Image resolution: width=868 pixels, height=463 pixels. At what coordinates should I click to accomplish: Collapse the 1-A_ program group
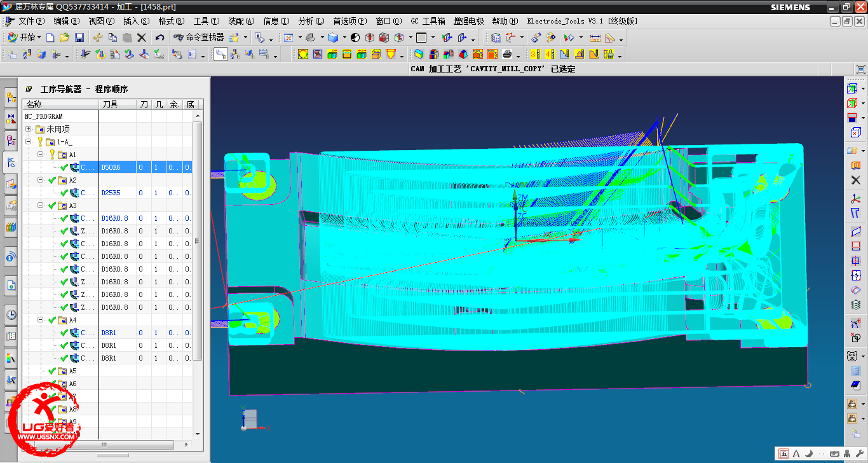coord(28,142)
